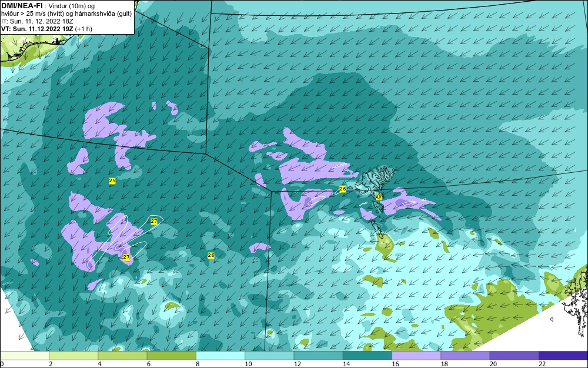The height and width of the screenshot is (368, 588).
Task: Click the legend scale value 18
Action: pyautogui.click(x=445, y=364)
